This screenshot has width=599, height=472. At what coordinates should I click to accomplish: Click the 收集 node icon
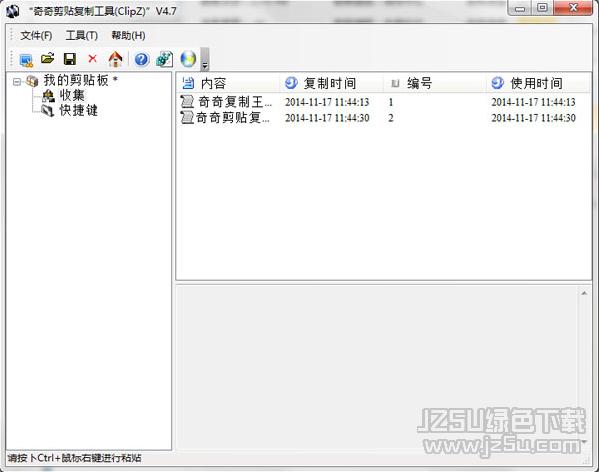(x=48, y=95)
